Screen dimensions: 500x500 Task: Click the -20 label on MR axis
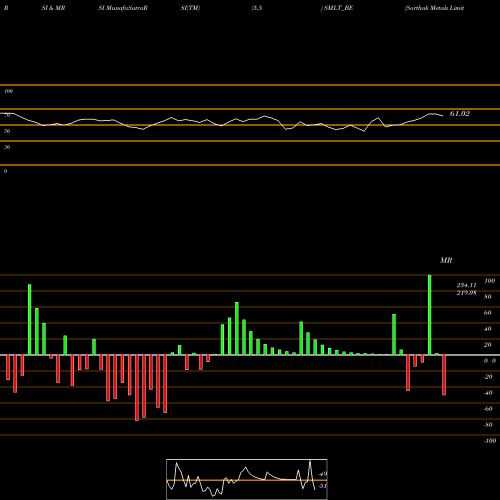(488, 377)
